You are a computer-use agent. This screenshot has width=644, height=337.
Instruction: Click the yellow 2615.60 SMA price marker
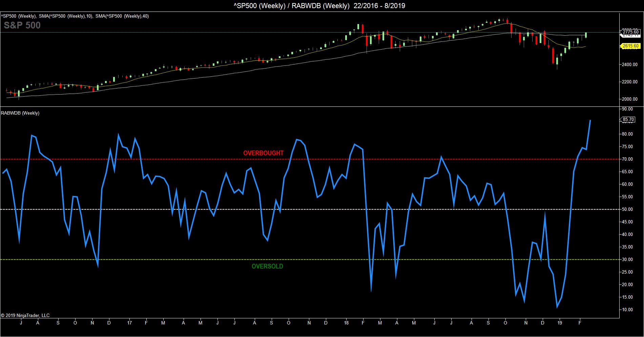(x=630, y=46)
